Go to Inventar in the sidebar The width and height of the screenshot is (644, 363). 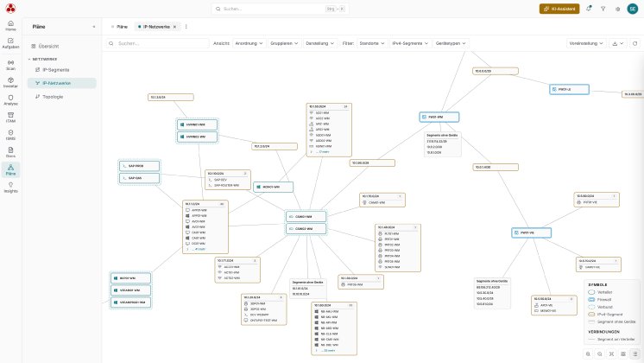10,83
